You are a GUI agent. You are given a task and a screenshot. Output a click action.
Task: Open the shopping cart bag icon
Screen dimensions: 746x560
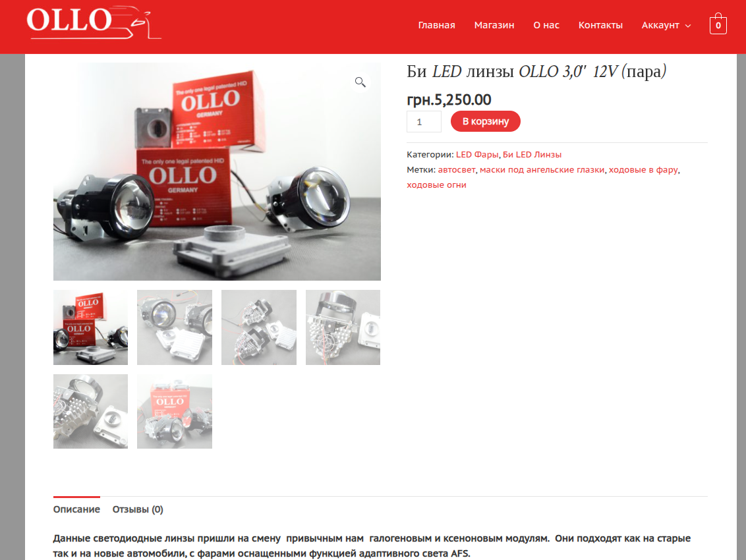click(x=718, y=24)
